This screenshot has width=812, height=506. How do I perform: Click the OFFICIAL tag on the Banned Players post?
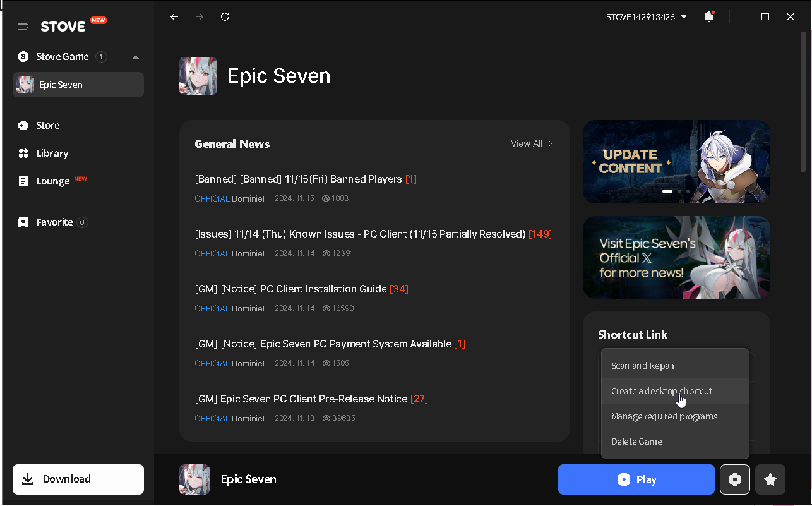[212, 198]
